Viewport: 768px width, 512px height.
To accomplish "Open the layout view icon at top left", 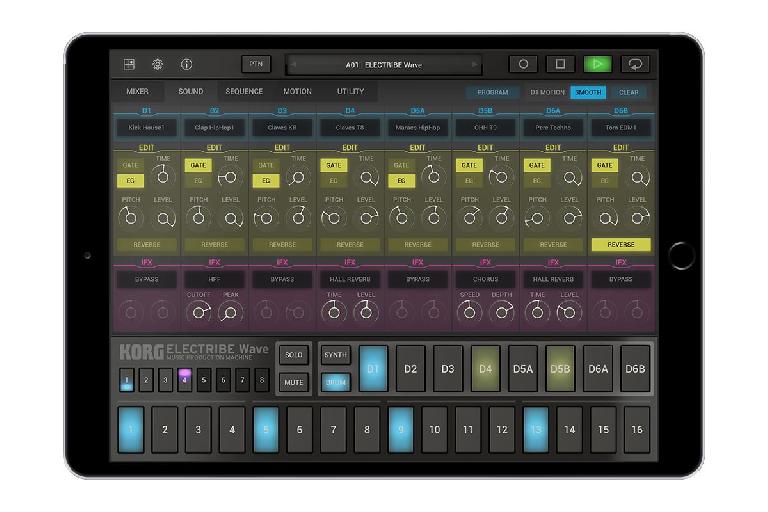I will (x=129, y=64).
